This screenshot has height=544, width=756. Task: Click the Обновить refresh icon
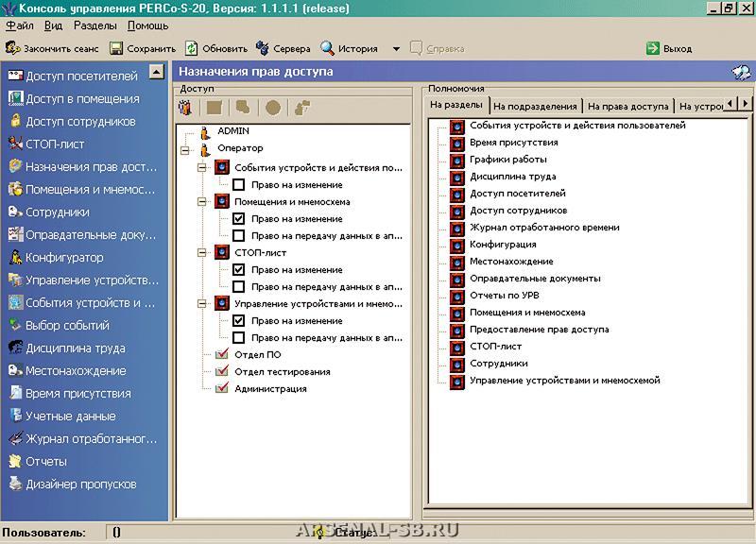click(x=192, y=48)
